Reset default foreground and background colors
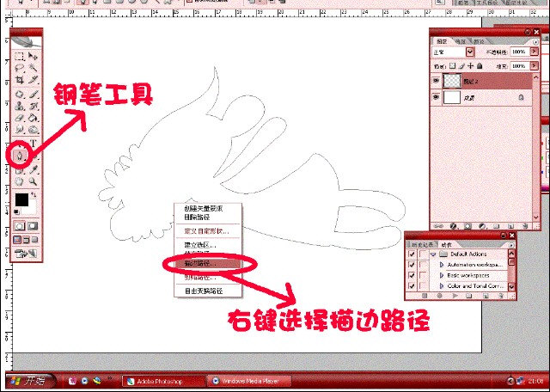Screen dimensions: 550x392 tap(16, 211)
